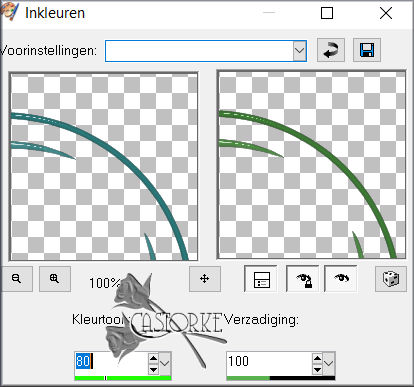Toggle auto proof eye with lock

point(303,279)
